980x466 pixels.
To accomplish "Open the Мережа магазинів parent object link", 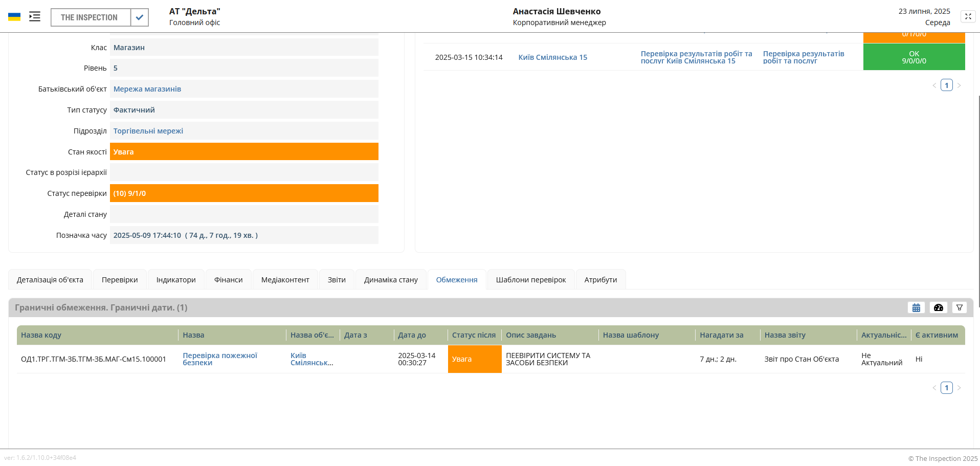I will tap(147, 89).
